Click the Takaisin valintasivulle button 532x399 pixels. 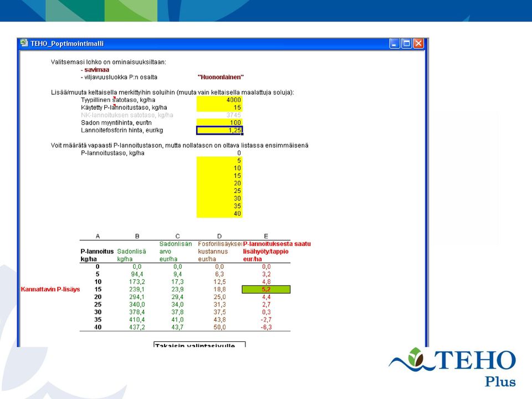(x=199, y=344)
